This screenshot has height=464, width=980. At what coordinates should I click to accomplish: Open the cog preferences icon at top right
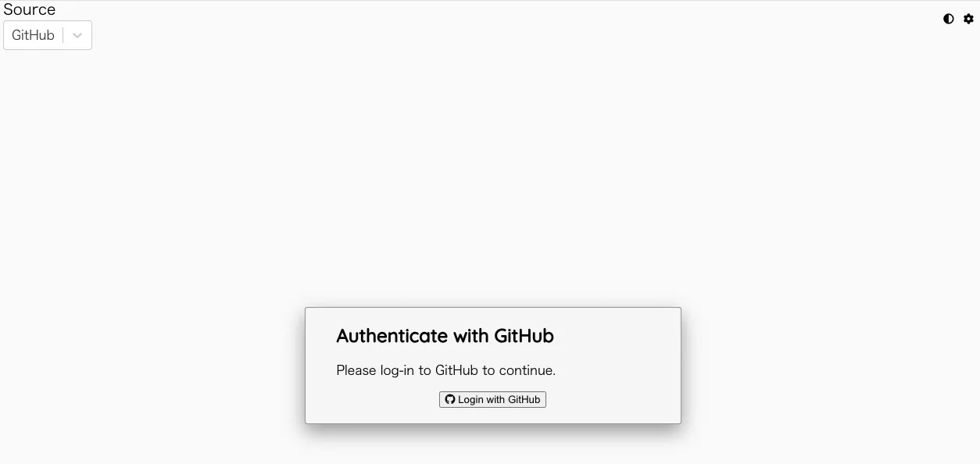[969, 19]
